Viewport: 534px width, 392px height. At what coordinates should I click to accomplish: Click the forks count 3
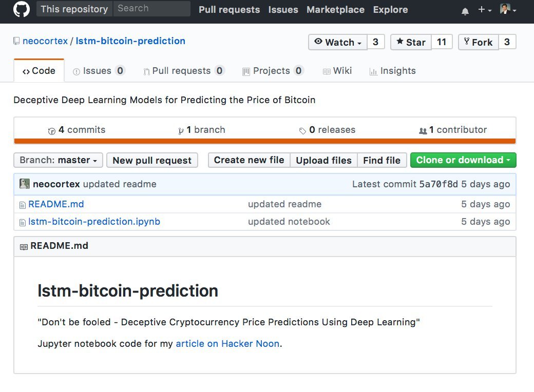coord(507,42)
